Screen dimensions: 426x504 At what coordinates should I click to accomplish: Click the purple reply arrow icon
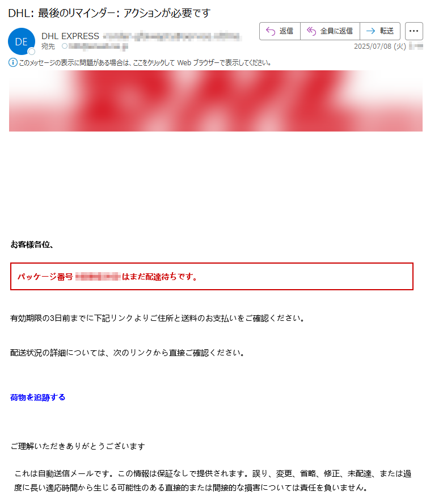click(271, 31)
